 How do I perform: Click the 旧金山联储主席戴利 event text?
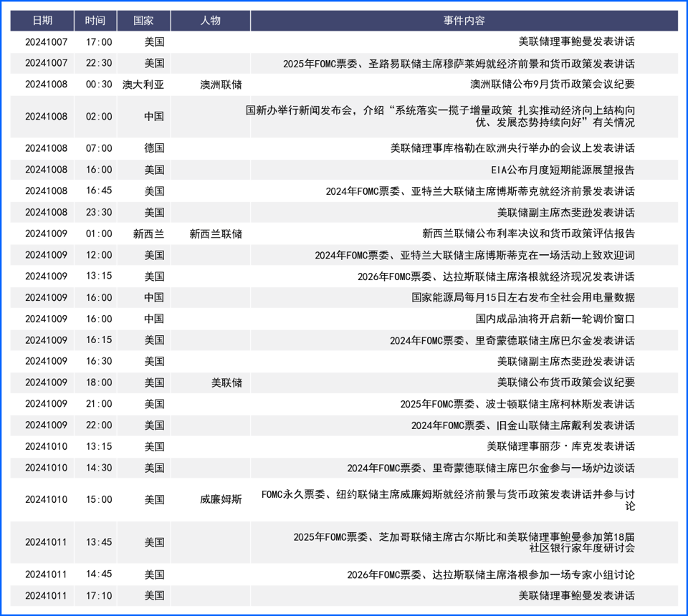522,425
